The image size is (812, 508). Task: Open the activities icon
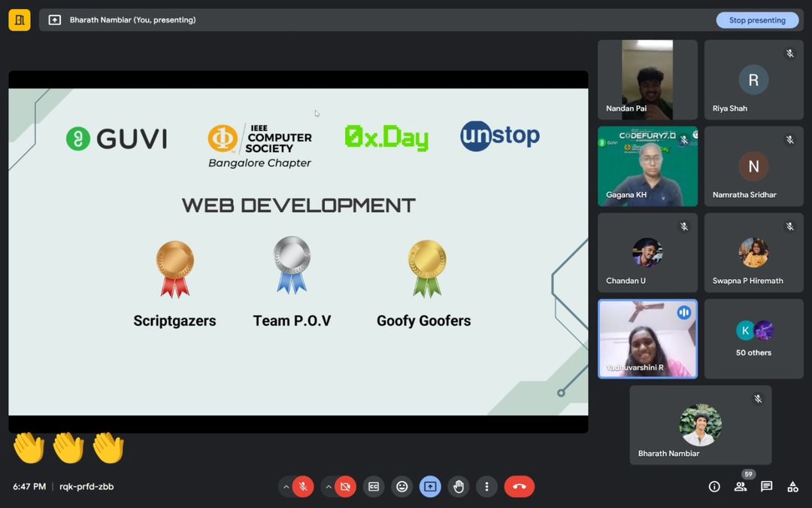[793, 486]
